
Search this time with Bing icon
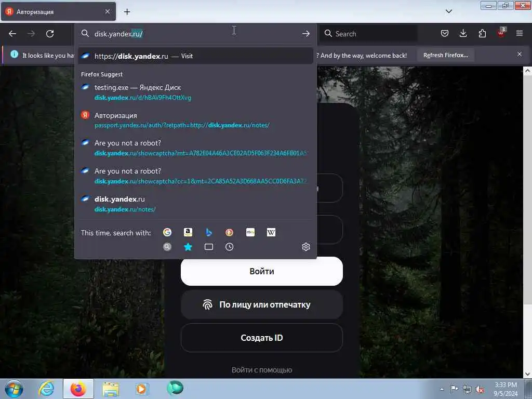(209, 232)
